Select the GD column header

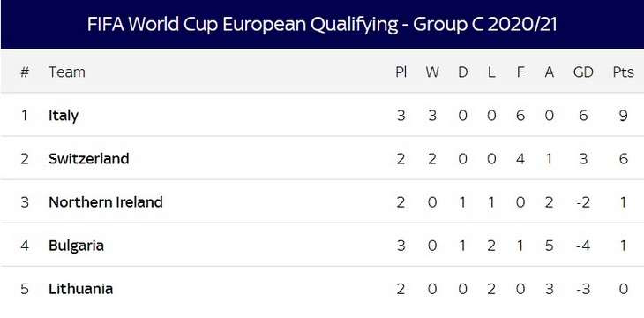[583, 72]
